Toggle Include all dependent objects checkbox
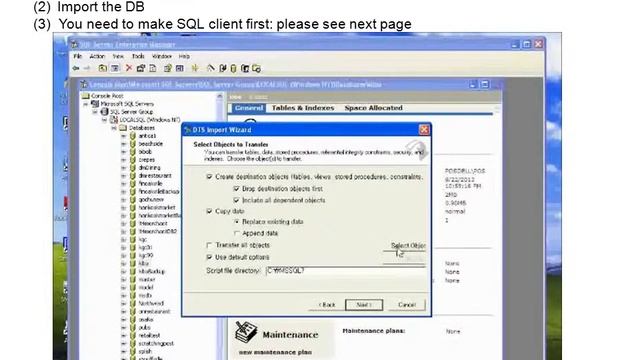The height and width of the screenshot is (360, 640). point(236,200)
